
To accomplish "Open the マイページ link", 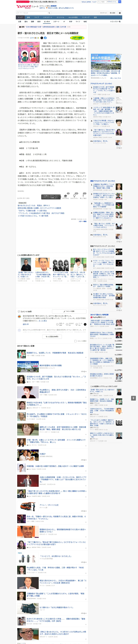I will coord(103,13).
